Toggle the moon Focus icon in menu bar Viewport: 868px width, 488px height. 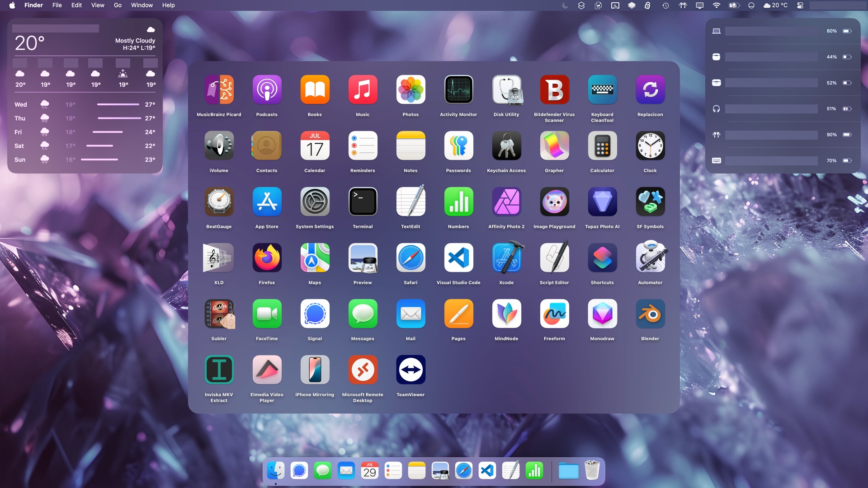566,5
